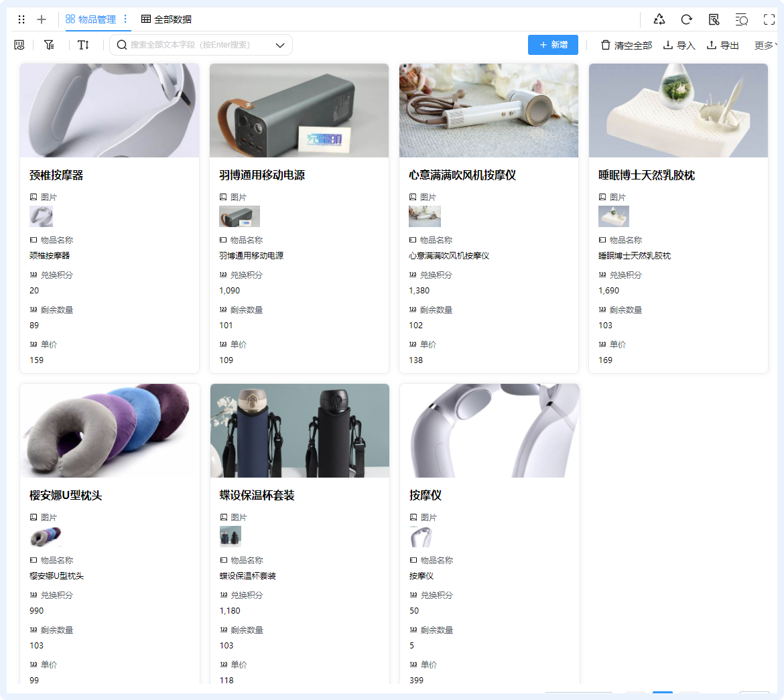This screenshot has width=784, height=700.
Task: Click the 清空全部 button
Action: [x=626, y=46]
